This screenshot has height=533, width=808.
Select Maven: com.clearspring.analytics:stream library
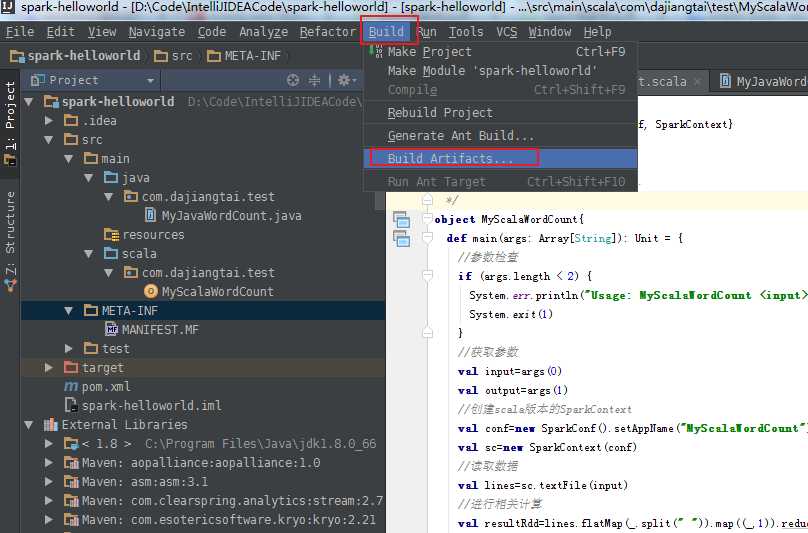pyautogui.click(x=232, y=501)
